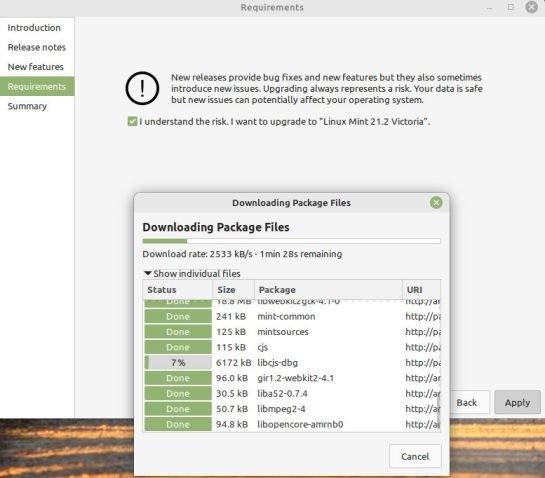Click the Apply button
Screen dimensions: 545x478
[x=517, y=402]
